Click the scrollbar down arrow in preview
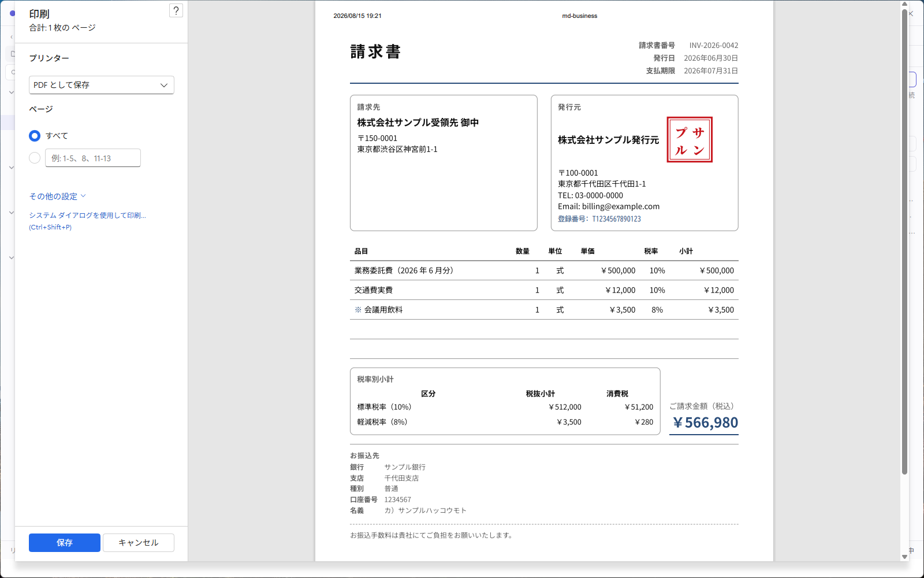This screenshot has height=578, width=924. click(x=905, y=557)
